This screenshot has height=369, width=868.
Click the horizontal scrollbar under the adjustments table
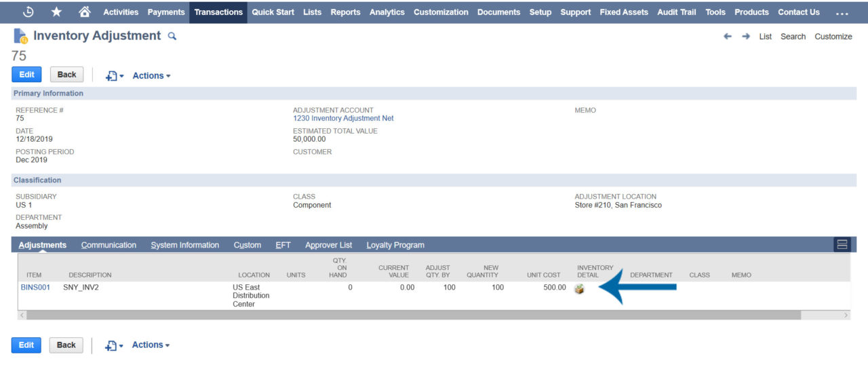tap(414, 315)
